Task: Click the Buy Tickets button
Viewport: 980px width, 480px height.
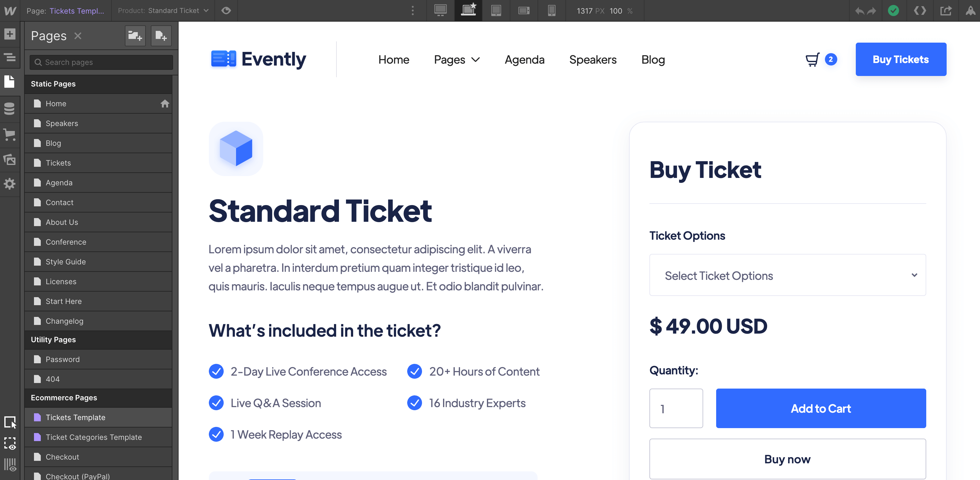Action: point(901,59)
